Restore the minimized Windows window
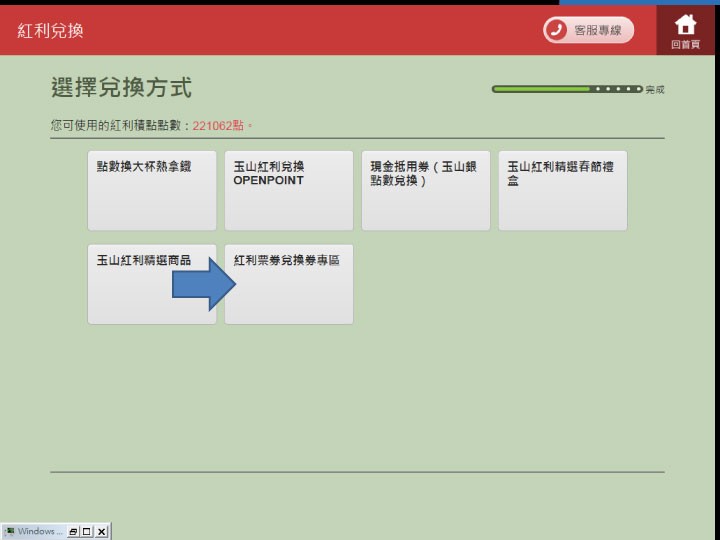Screen dimensions: 720x540 pyautogui.click(x=73, y=532)
